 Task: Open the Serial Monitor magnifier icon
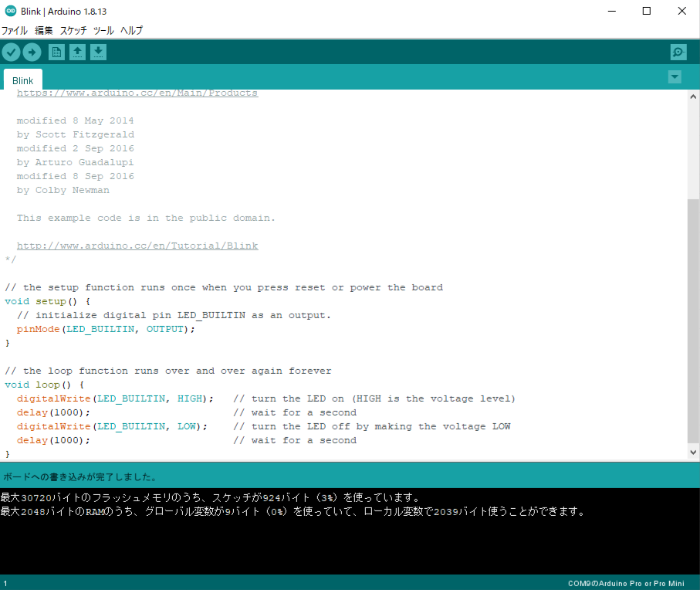678,53
